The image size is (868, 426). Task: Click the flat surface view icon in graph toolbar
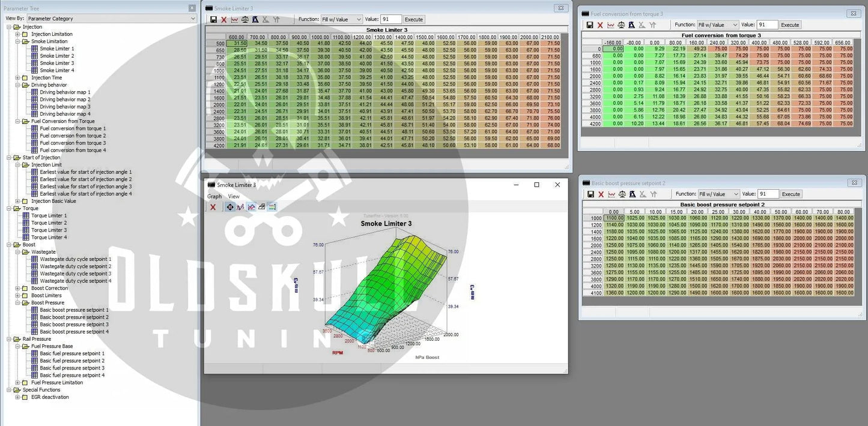[261, 207]
